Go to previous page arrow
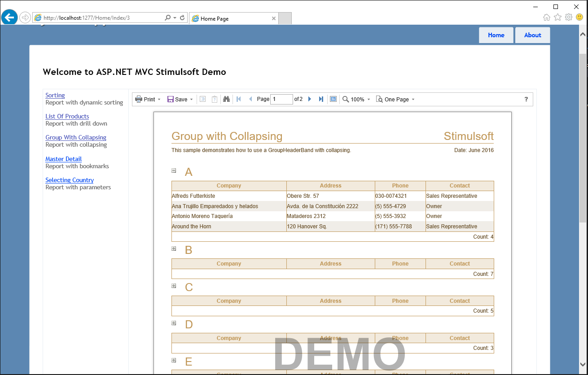 (x=250, y=99)
